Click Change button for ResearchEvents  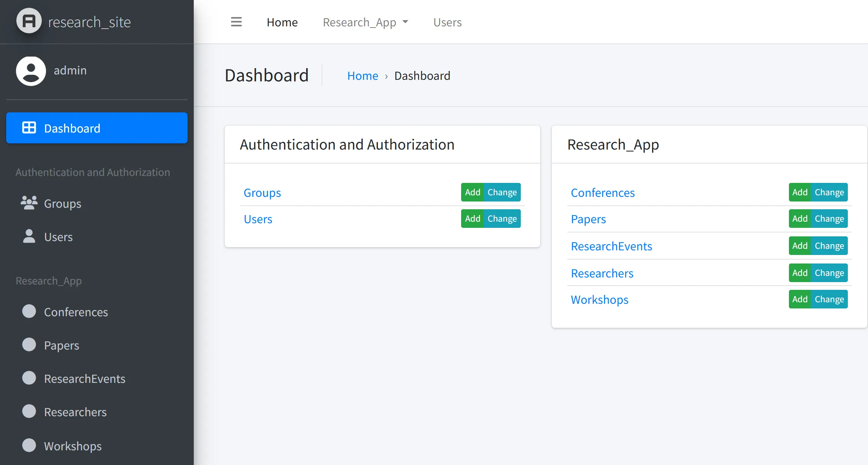click(829, 246)
